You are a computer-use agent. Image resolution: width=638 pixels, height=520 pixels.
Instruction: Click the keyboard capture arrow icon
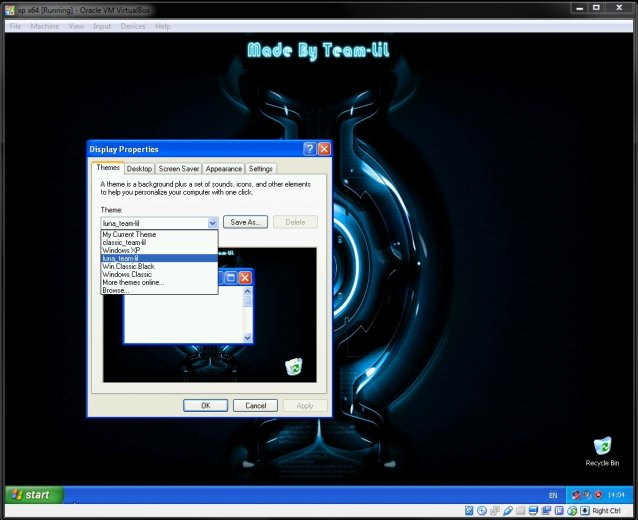click(x=585, y=510)
